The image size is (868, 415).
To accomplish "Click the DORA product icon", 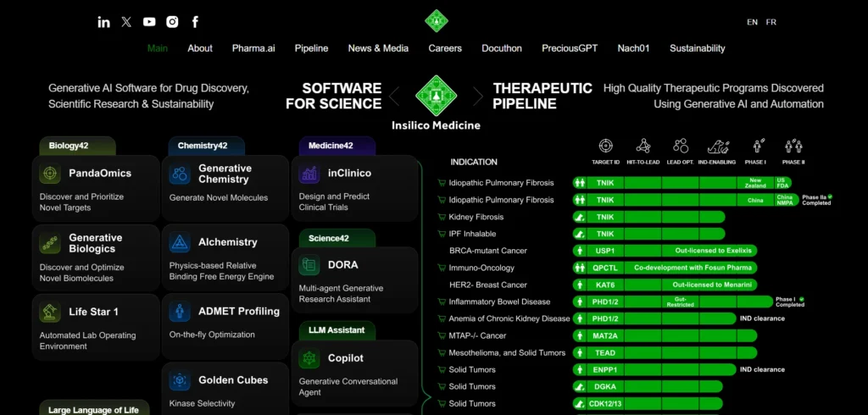I will pyautogui.click(x=309, y=265).
